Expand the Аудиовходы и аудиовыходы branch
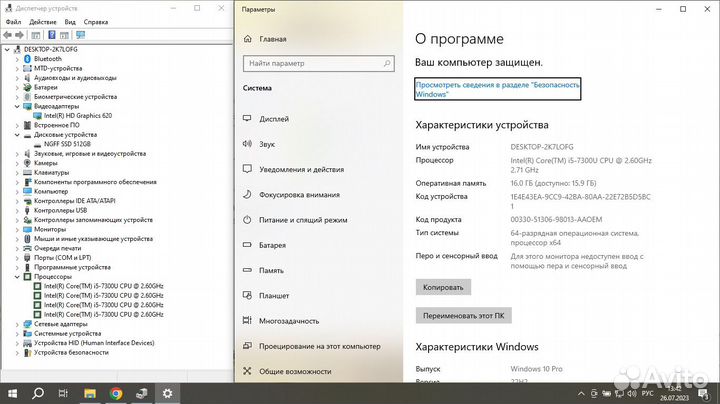 pyautogui.click(x=17, y=78)
